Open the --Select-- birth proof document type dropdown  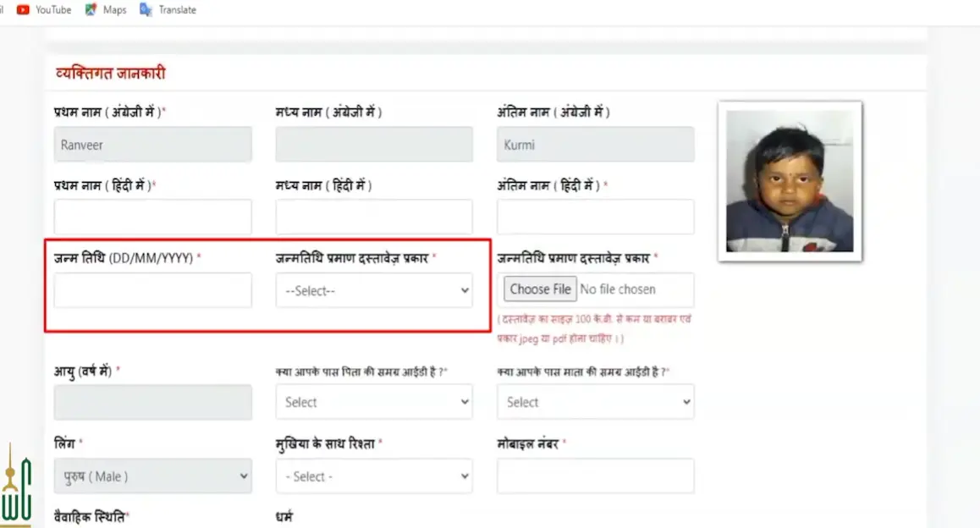pyautogui.click(x=374, y=290)
